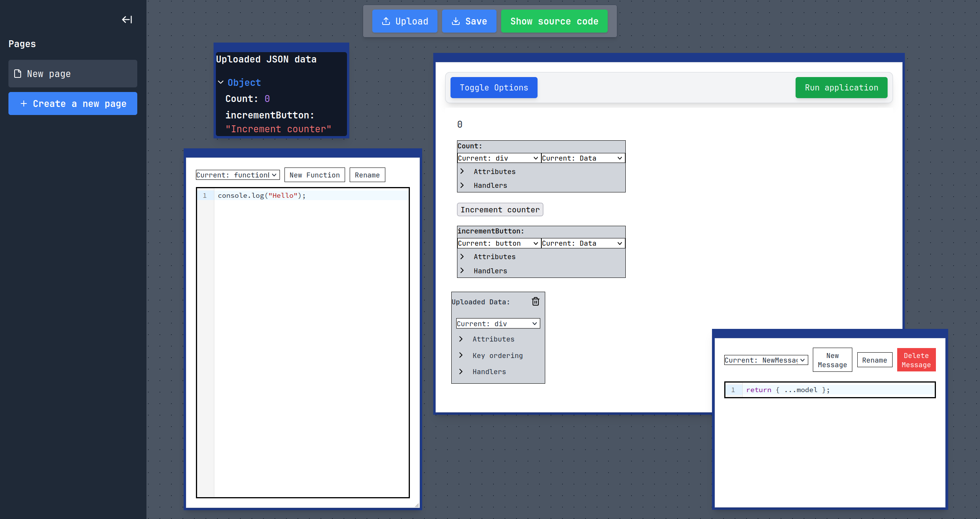Click the Upload icon button
Viewport: 980px width, 519px height.
tap(386, 21)
